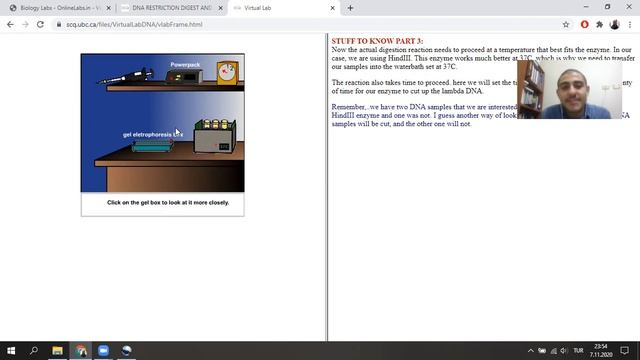
Task: Click the instruction text below the lab image
Action: coord(168,202)
